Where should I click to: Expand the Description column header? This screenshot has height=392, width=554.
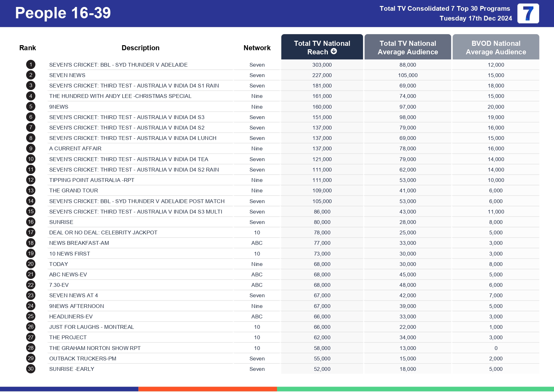141,47
